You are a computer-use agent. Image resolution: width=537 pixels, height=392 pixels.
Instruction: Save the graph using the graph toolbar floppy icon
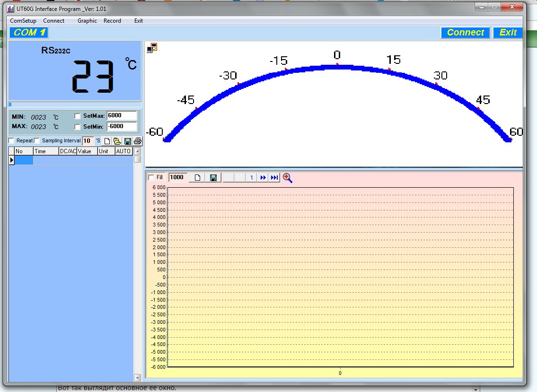click(213, 178)
